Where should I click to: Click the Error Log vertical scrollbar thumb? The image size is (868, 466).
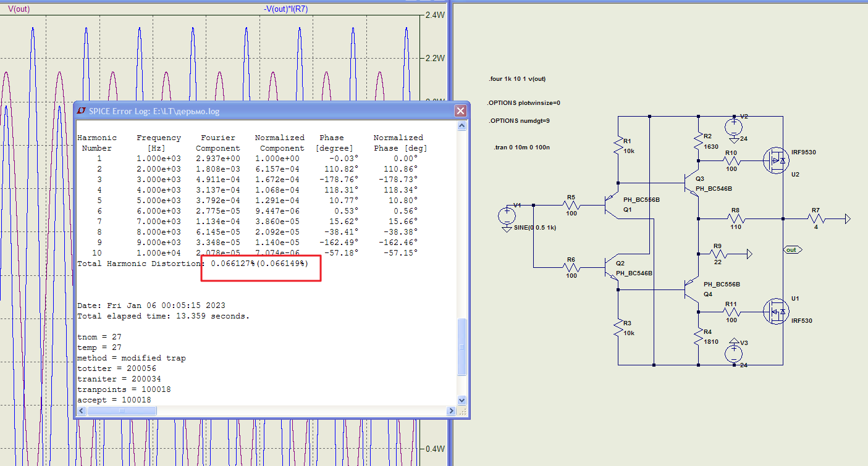click(461, 347)
